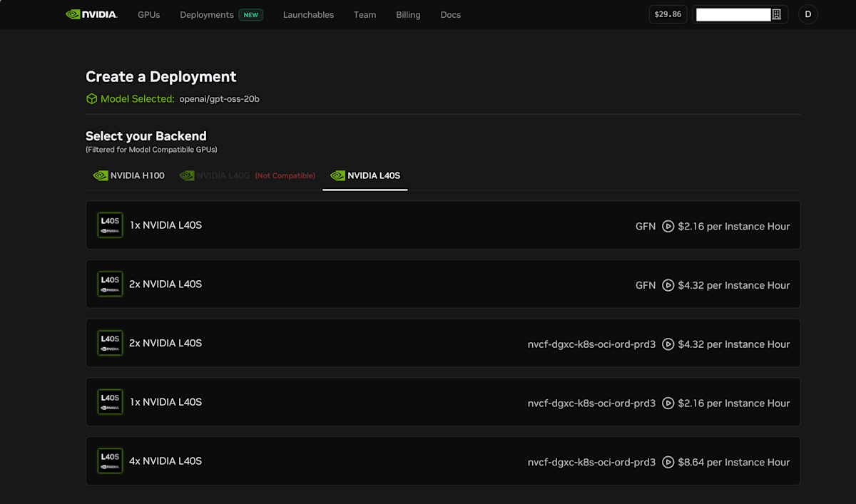Click play icon on GFN $2.16 row
This screenshot has height=504, width=856.
668,226
